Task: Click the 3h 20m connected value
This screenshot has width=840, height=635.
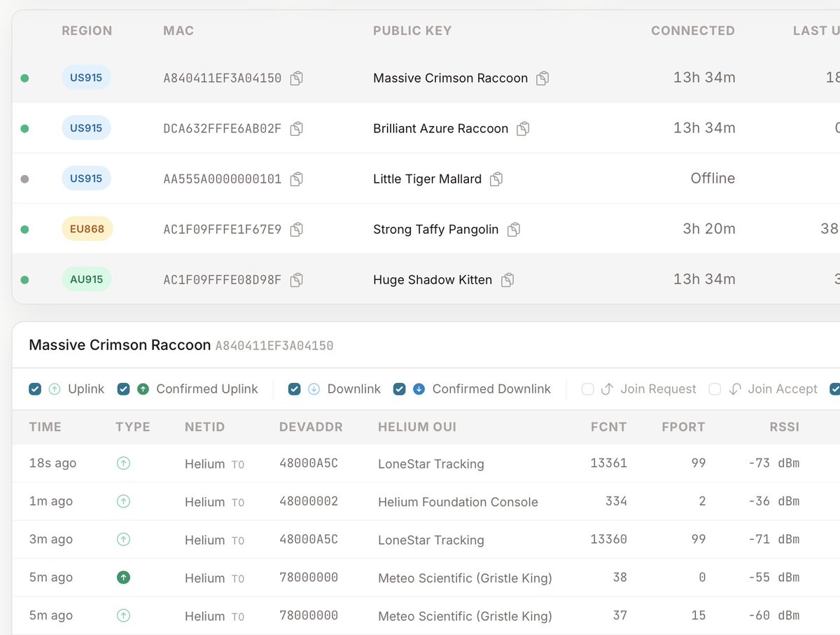Action: [x=709, y=229]
